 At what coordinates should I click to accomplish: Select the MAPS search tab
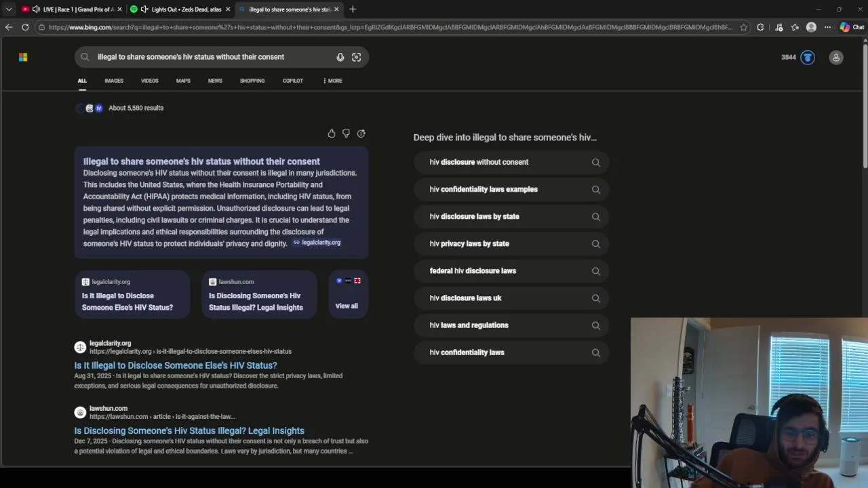click(183, 81)
